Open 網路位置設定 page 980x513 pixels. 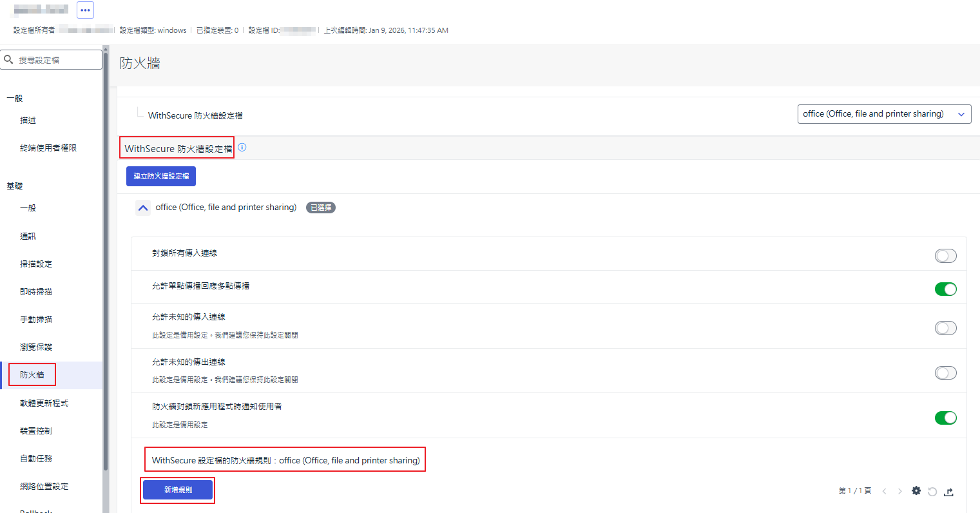44,487
